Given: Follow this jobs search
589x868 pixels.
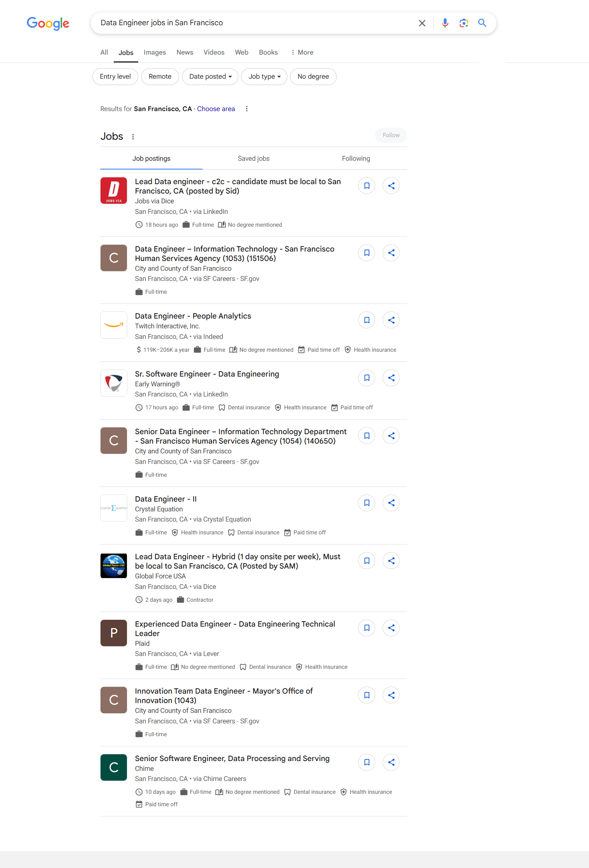Looking at the screenshot, I should 391,135.
